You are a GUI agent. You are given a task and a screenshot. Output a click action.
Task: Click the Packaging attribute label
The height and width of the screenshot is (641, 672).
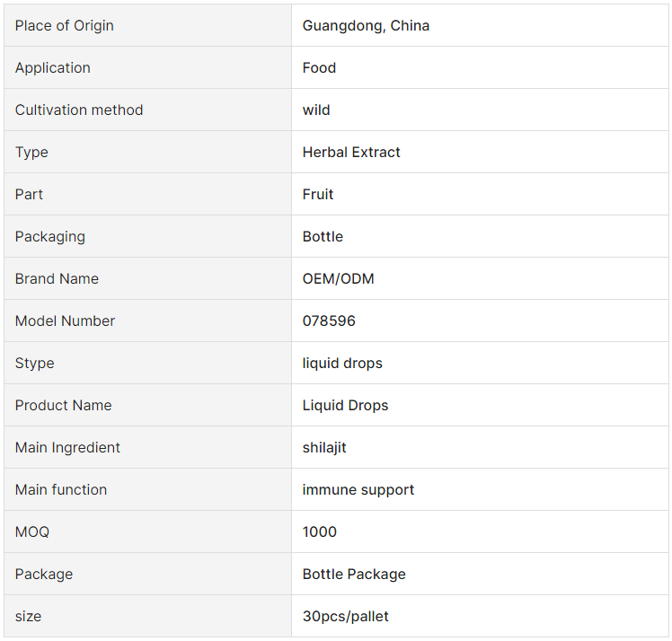[x=50, y=237]
